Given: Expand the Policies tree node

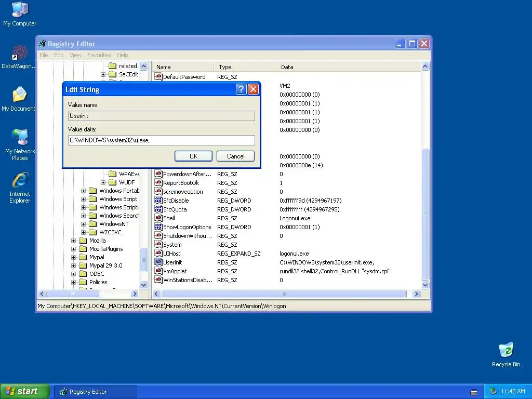Looking at the screenshot, I should [x=73, y=282].
